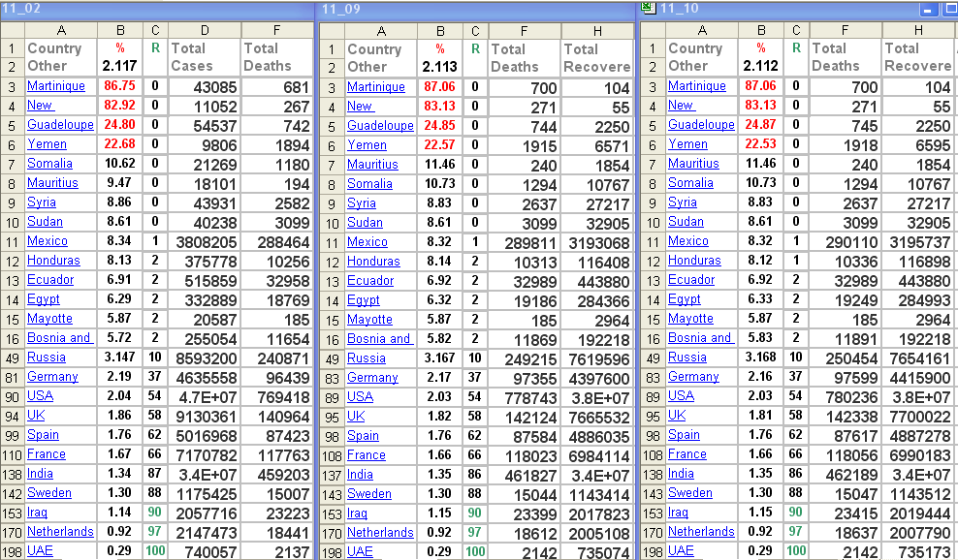The image size is (958, 560).
Task: Open Martinique link in the 11_02 sheet
Action: [53, 86]
